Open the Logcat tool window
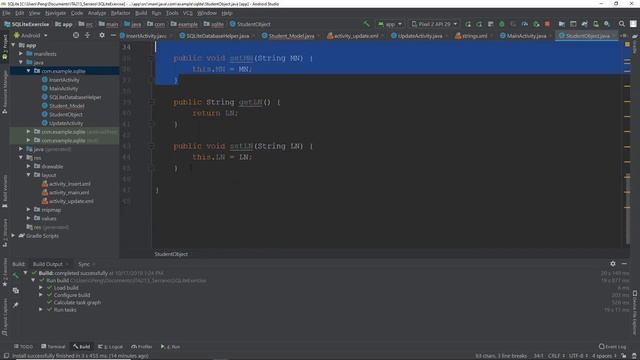 110,347
